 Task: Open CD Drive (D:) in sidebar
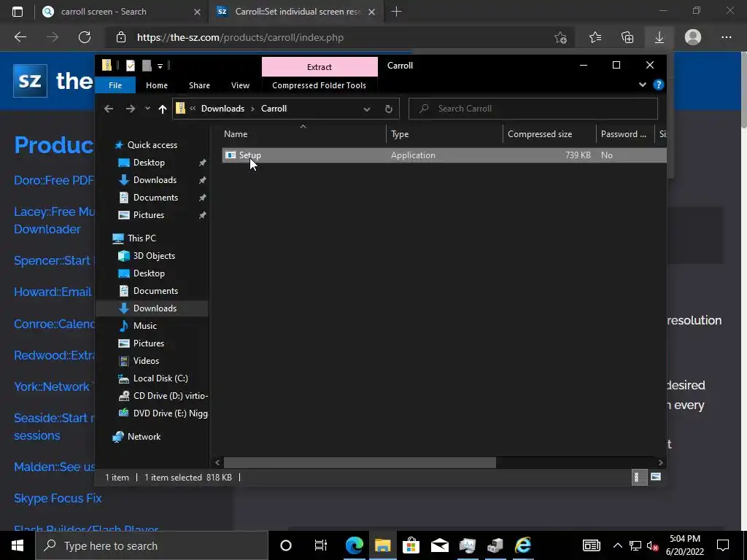[170, 396]
